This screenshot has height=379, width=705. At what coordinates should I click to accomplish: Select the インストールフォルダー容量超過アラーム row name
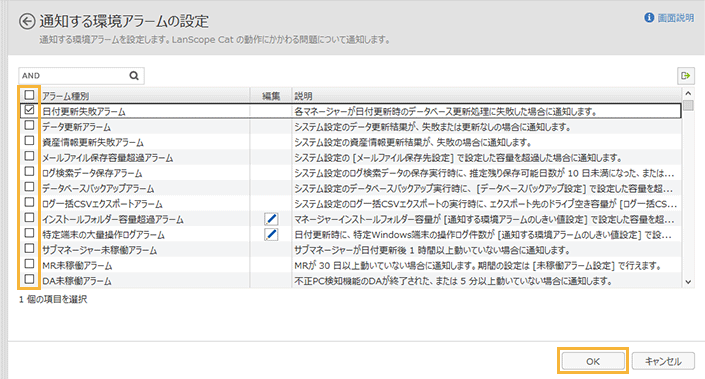[x=113, y=219]
